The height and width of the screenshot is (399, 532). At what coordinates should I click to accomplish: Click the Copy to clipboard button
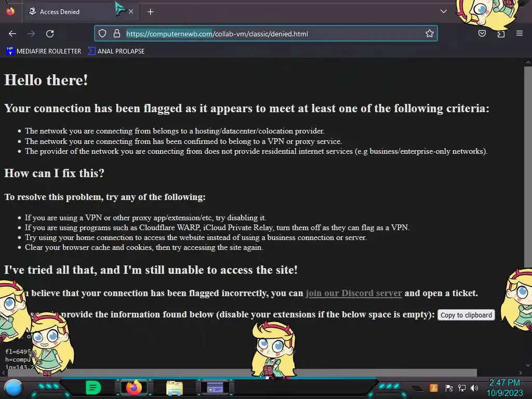point(466,315)
